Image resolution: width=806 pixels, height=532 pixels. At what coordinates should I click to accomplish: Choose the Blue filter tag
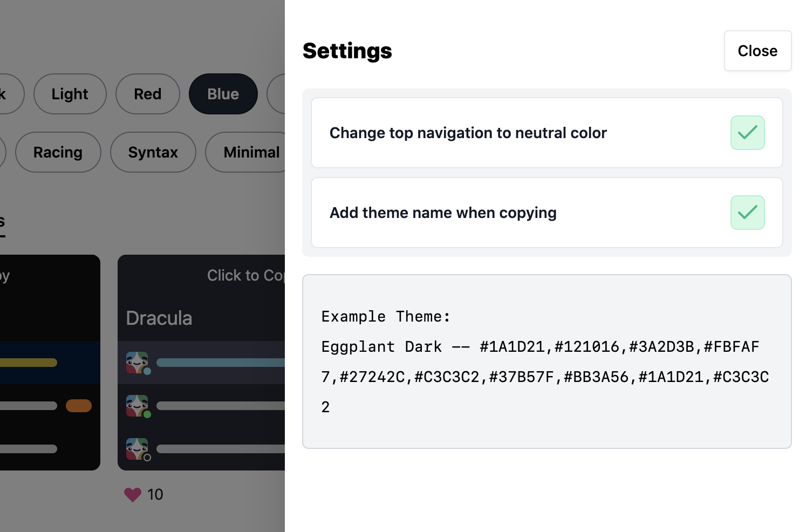click(223, 94)
